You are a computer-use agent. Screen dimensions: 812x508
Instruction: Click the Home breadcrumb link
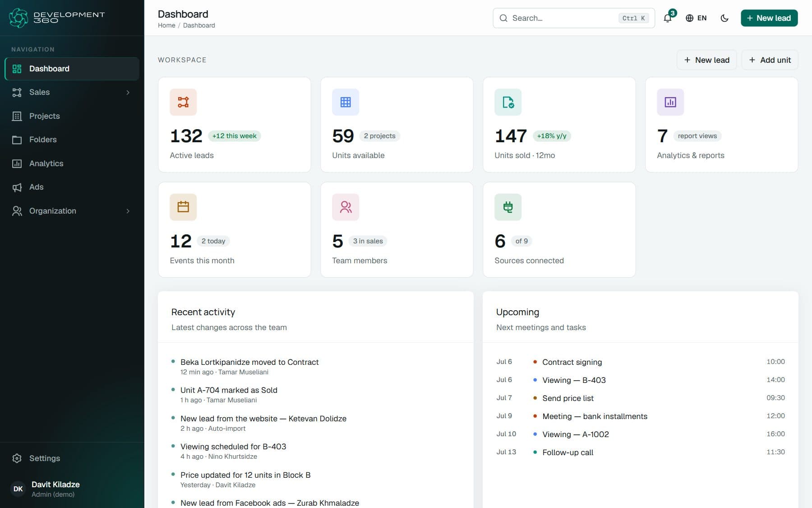[x=166, y=25]
